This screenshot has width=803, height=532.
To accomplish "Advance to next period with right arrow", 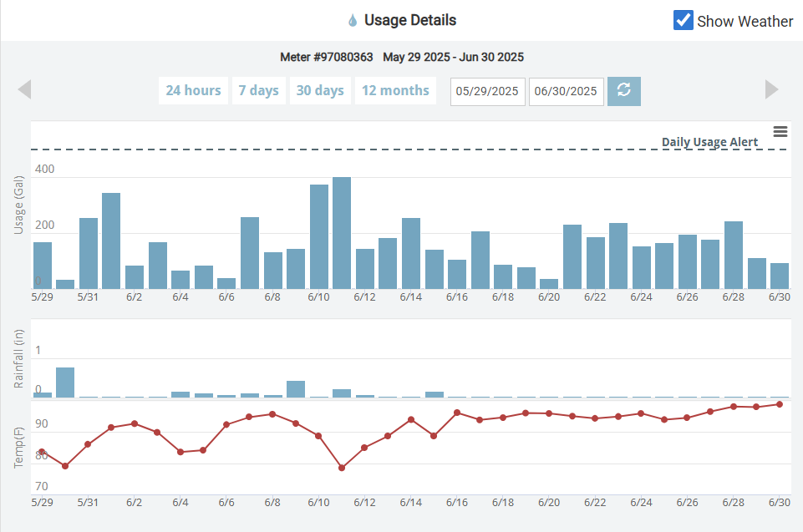I will pyautogui.click(x=771, y=89).
